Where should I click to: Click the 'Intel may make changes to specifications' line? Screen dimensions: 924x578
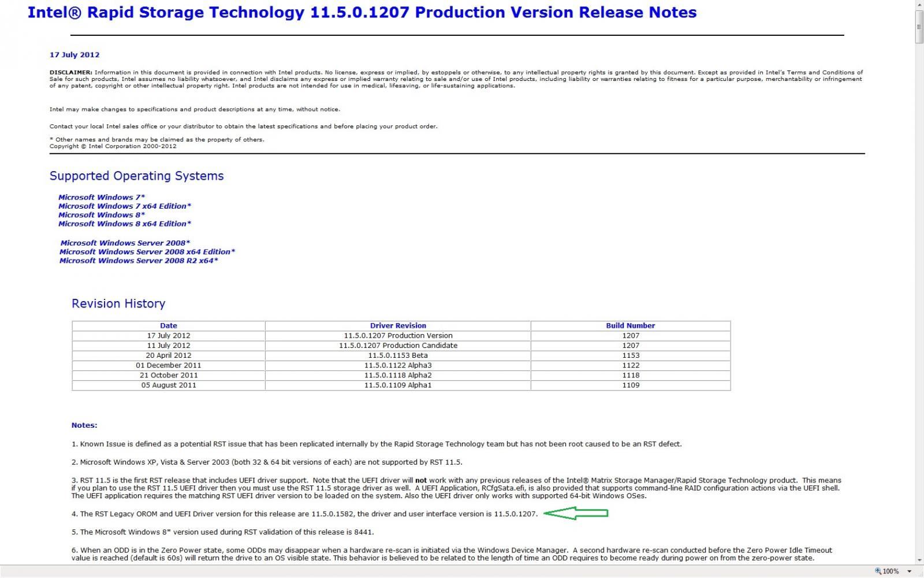click(195, 109)
